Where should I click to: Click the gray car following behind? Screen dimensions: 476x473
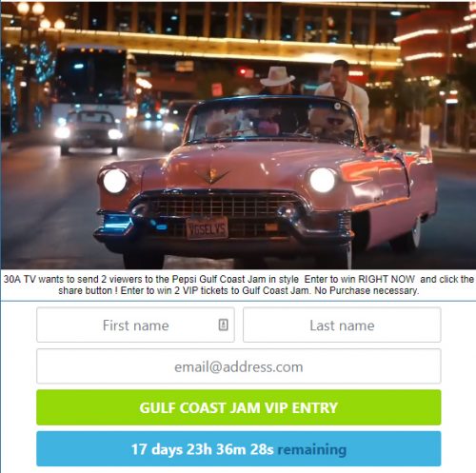90,130
